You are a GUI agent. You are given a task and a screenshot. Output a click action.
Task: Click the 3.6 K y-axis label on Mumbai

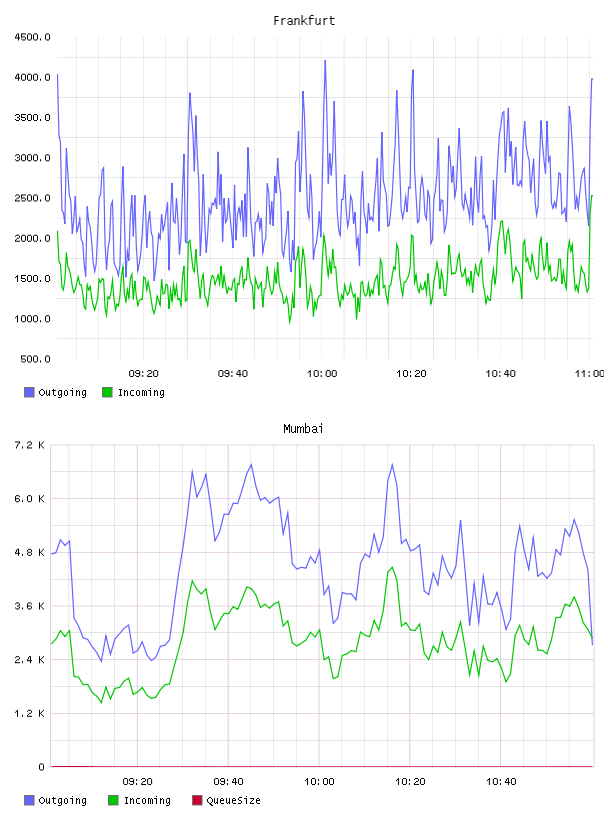click(x=29, y=606)
